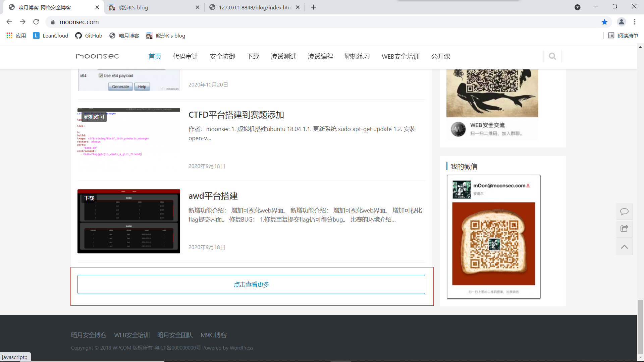This screenshot has width=644, height=362.
Task: Open the CTFD平台搭建到赛题添加 article title
Action: (x=236, y=115)
